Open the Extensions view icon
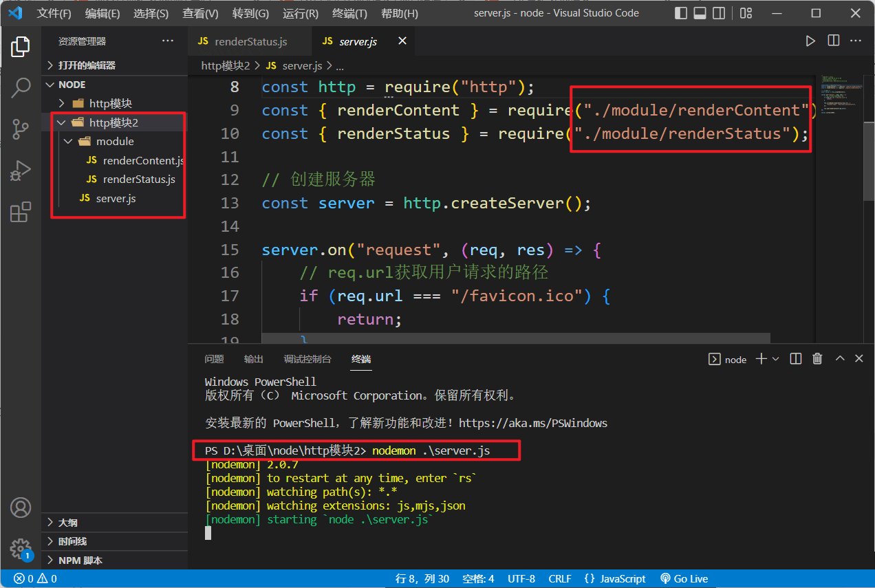The width and height of the screenshot is (875, 588). (x=21, y=212)
